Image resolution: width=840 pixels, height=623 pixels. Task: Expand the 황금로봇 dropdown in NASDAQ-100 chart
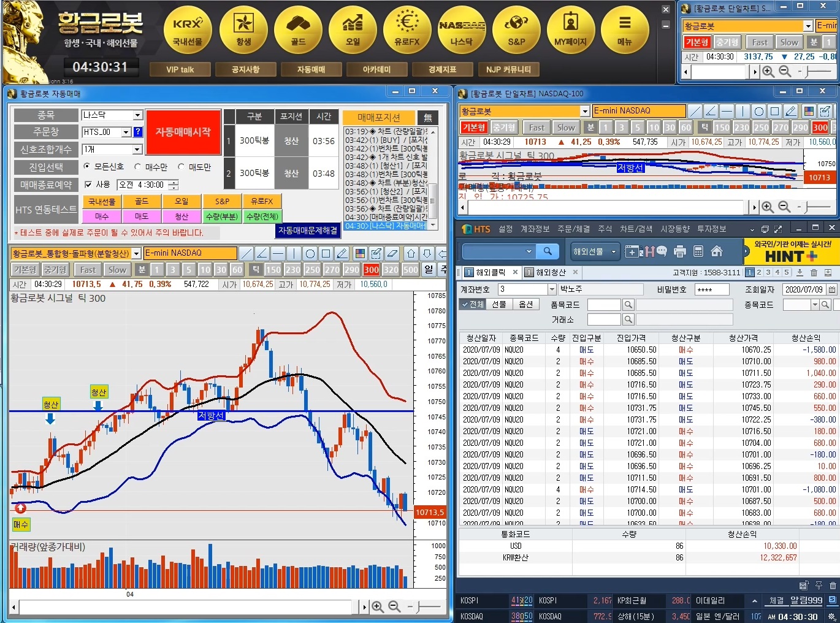tap(585, 111)
